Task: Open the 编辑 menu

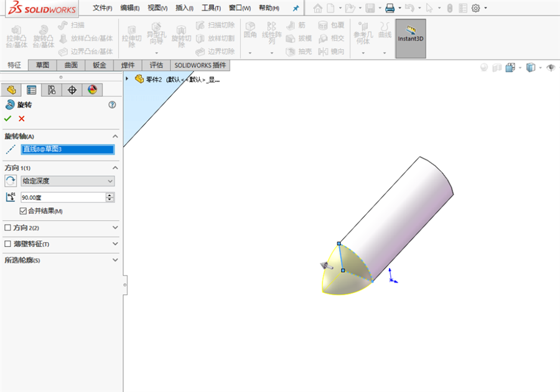Action: click(x=130, y=8)
